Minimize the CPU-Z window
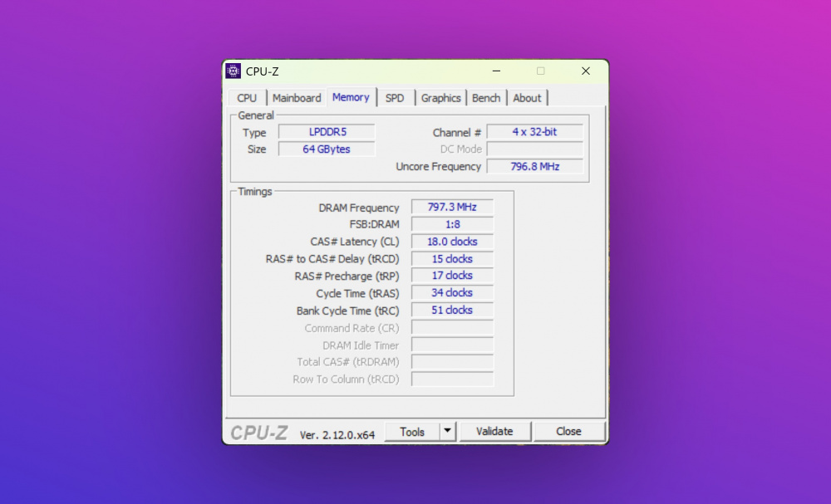Viewport: 831px width, 504px height. 496,71
